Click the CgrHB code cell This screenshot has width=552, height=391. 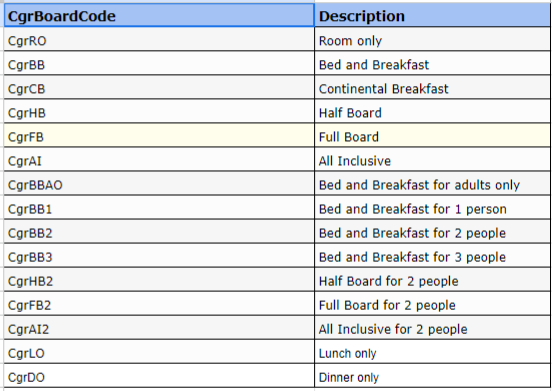(159, 113)
